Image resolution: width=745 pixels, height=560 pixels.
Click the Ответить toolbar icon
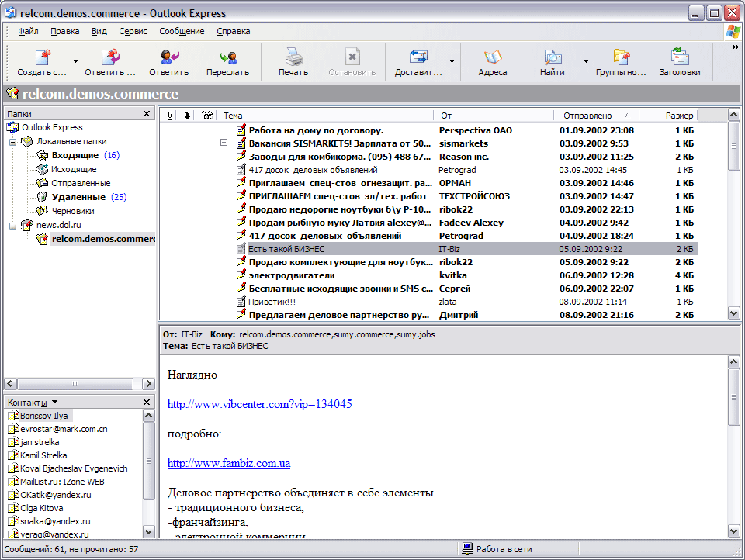(x=168, y=57)
